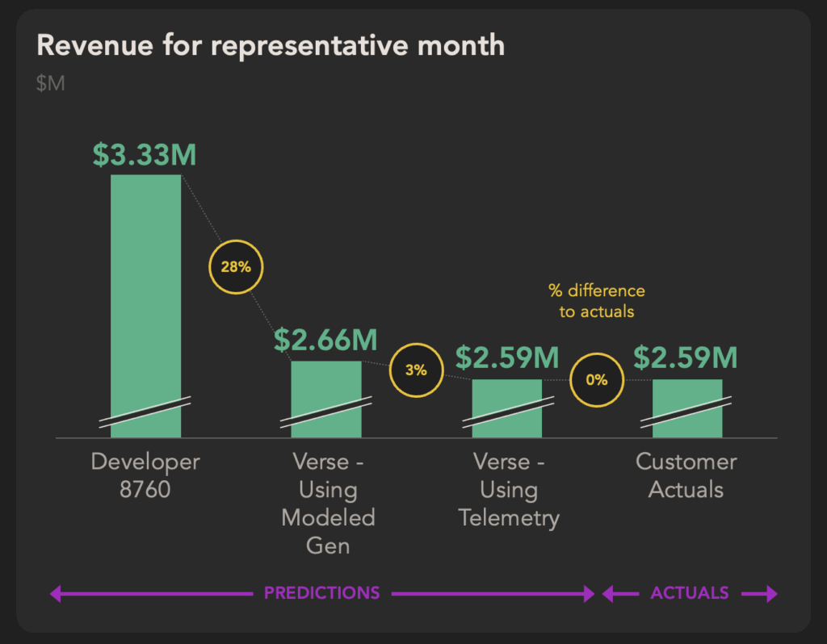Click the left PREDICTIONS arrowhead
This screenshot has width=827, height=644.
56,593
